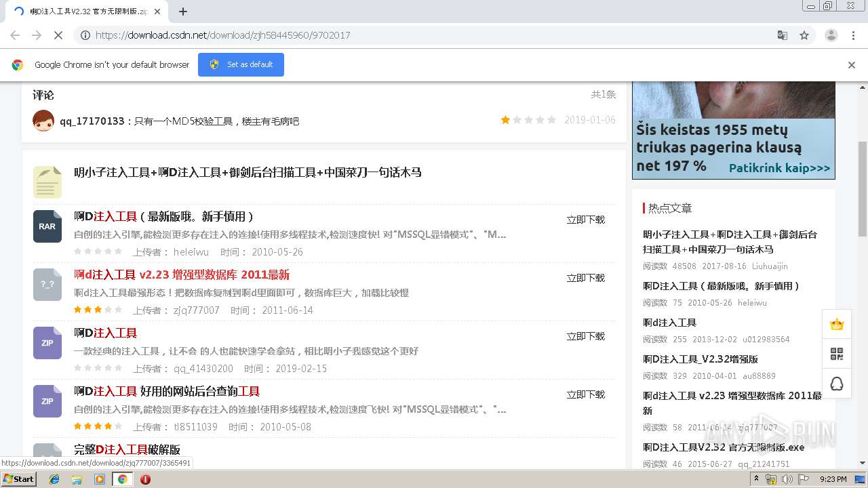
Task: Click uploader name heleiwu in list
Action: 191,252
